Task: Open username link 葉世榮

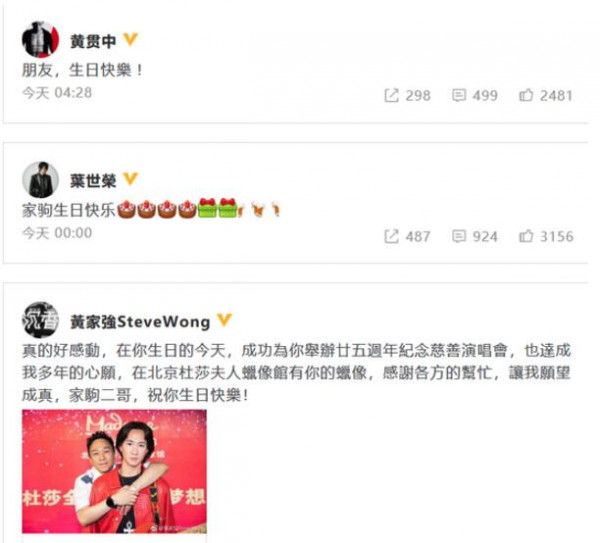Action: tap(93, 181)
